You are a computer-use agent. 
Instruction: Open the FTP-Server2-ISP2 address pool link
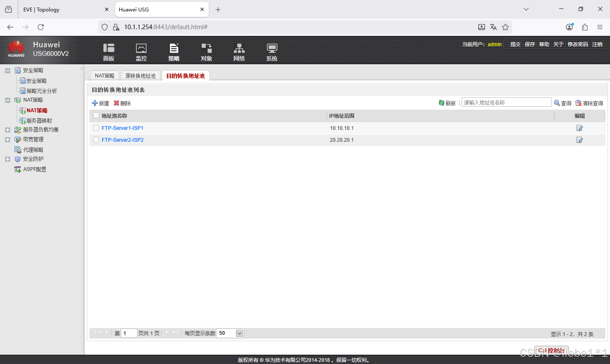click(122, 140)
